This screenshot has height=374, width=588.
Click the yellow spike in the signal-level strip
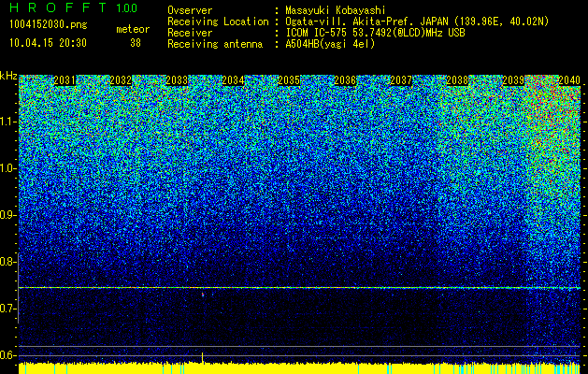[x=203, y=358]
